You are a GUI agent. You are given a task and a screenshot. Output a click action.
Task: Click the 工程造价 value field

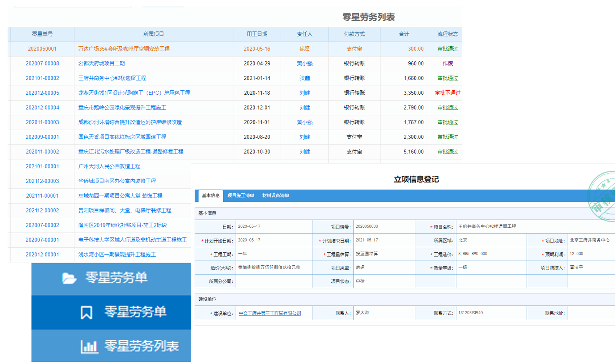(x=491, y=254)
